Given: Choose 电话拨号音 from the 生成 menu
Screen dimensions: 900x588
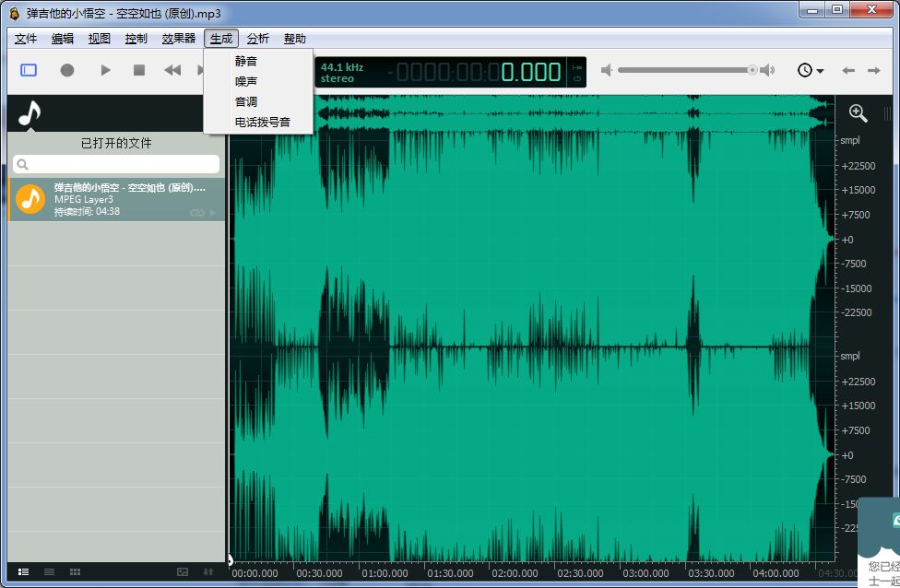Looking at the screenshot, I should [x=258, y=123].
